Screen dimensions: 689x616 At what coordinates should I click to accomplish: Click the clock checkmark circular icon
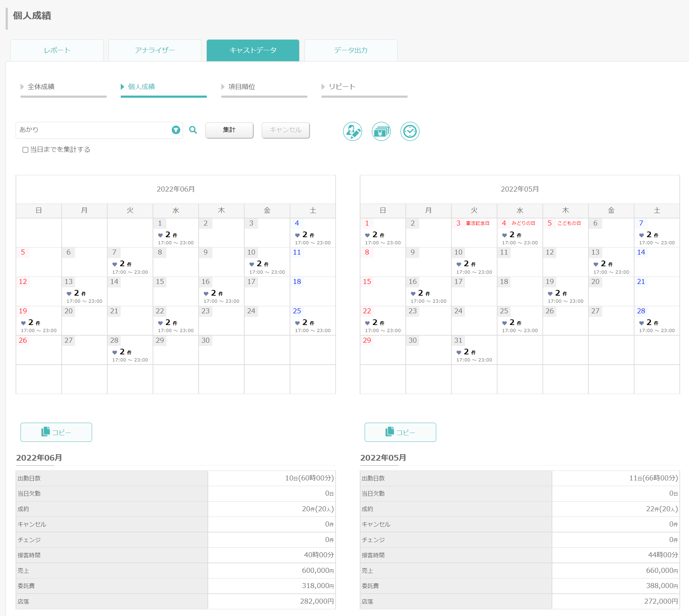coord(410,131)
